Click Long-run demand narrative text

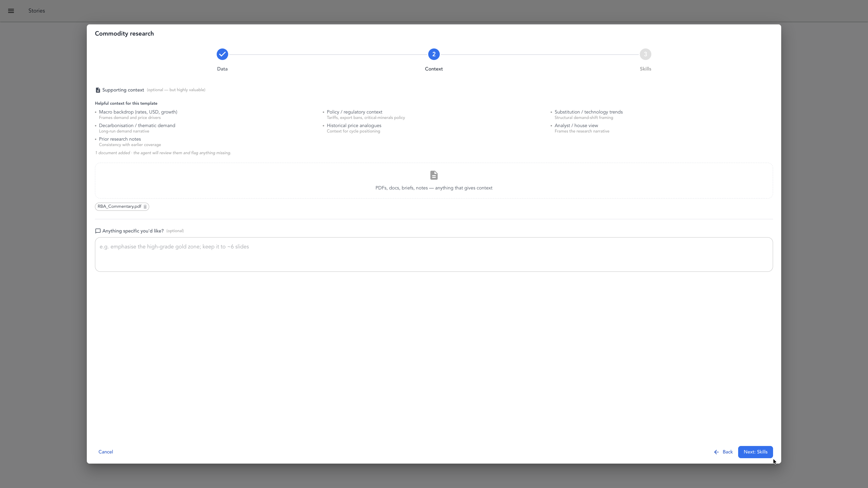(x=124, y=131)
